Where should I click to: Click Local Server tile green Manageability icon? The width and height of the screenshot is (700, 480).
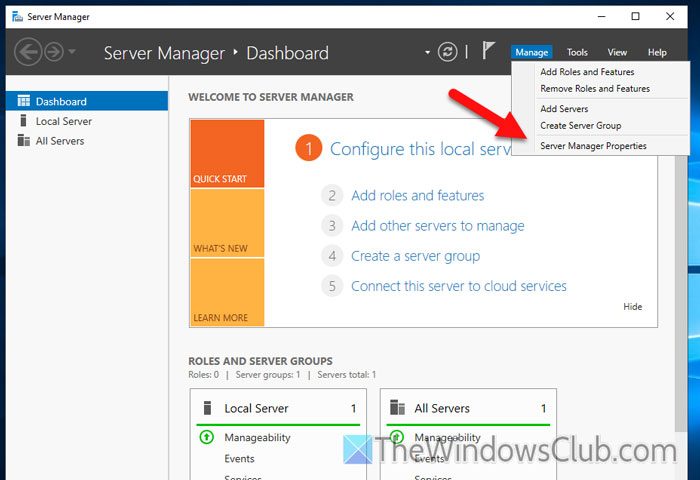[207, 437]
